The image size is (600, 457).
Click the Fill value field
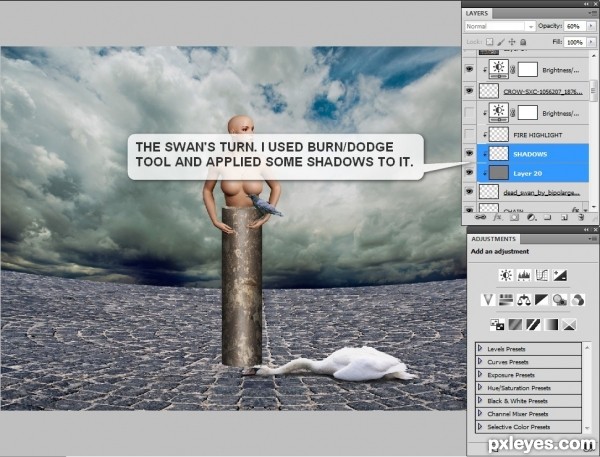click(575, 42)
